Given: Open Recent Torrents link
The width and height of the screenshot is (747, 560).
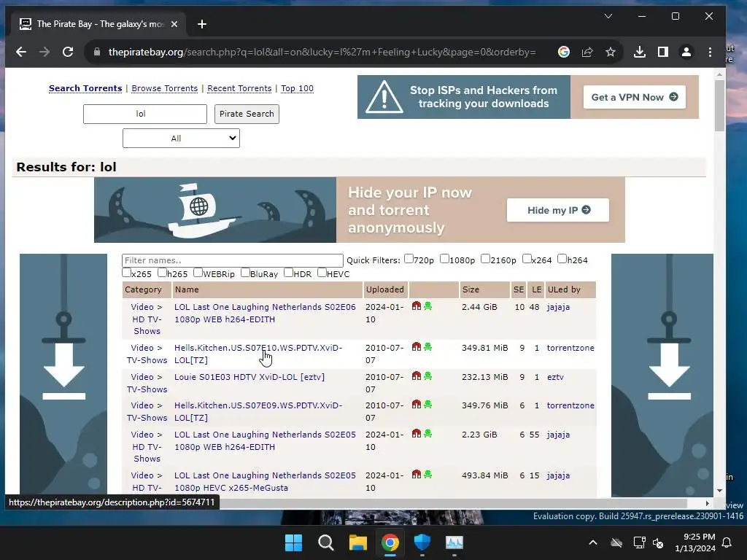Looking at the screenshot, I should click(239, 88).
